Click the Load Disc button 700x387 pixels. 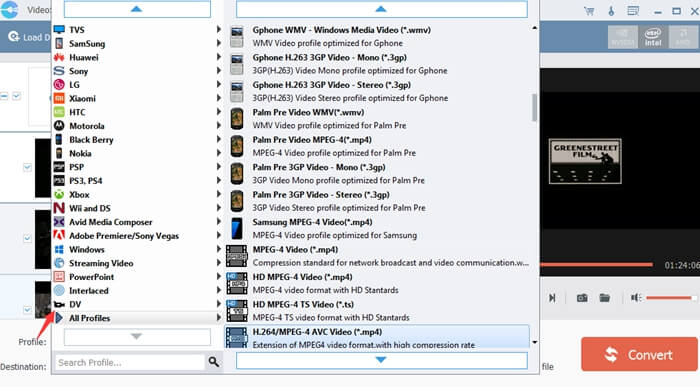[x=29, y=37]
